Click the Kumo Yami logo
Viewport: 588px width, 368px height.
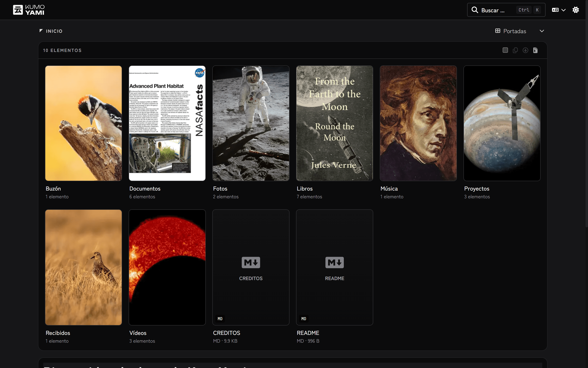pos(29,10)
